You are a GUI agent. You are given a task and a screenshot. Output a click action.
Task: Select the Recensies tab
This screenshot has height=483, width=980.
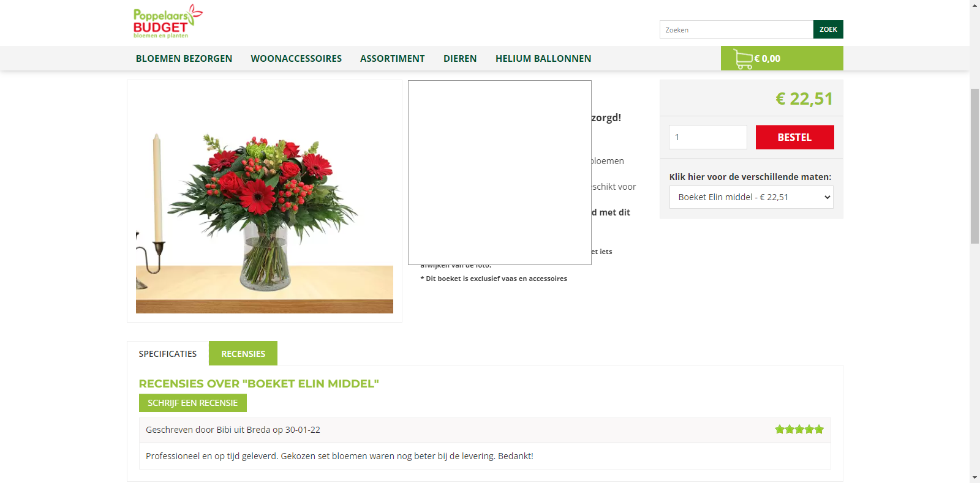[x=243, y=354]
